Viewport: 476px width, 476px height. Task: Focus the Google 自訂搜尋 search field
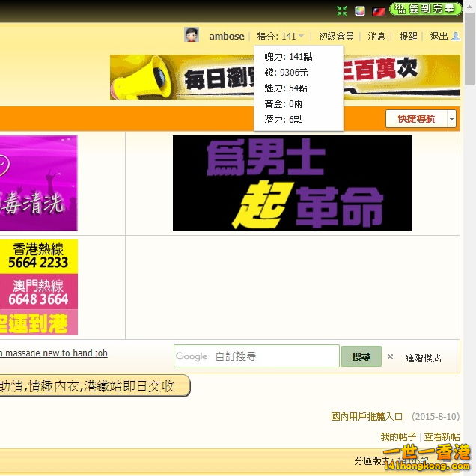(x=257, y=356)
